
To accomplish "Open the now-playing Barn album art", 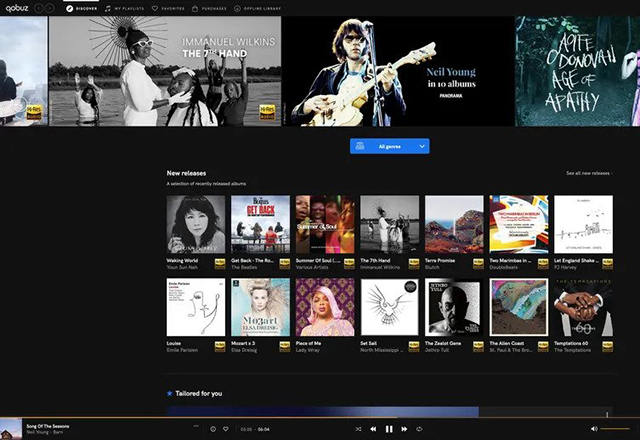I will click(11, 429).
